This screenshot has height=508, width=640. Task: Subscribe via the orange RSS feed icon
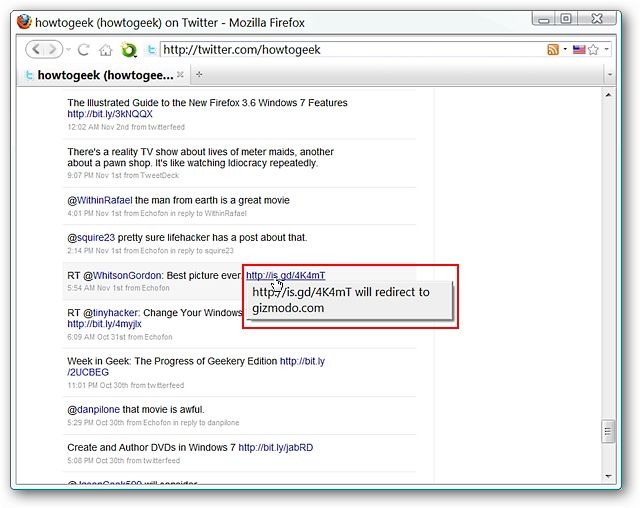(553, 50)
